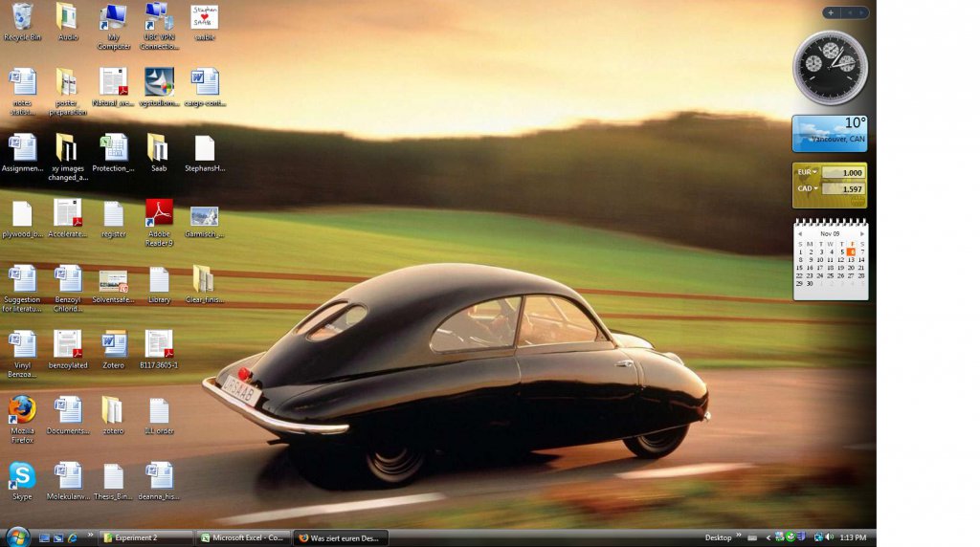The height and width of the screenshot is (547, 980).
Task: Switch to Firefox 'Was ziert euren Des...' window
Action: point(341,537)
